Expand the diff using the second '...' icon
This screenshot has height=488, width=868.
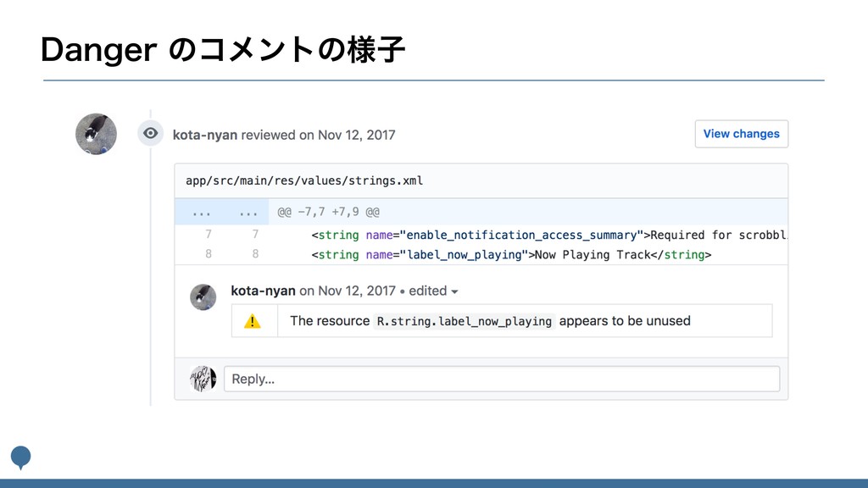pos(248,212)
